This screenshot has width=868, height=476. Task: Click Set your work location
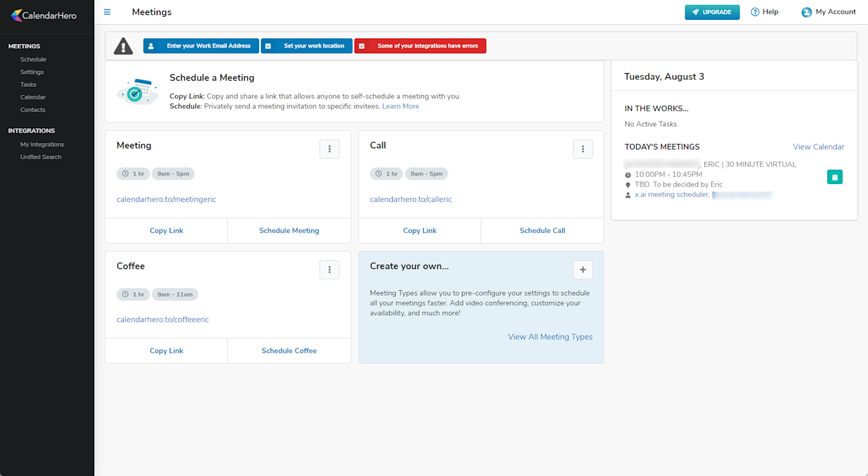point(306,46)
